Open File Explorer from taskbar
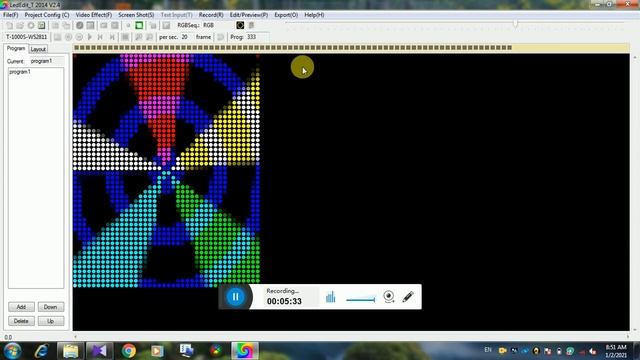The height and width of the screenshot is (360, 640). click(x=70, y=351)
